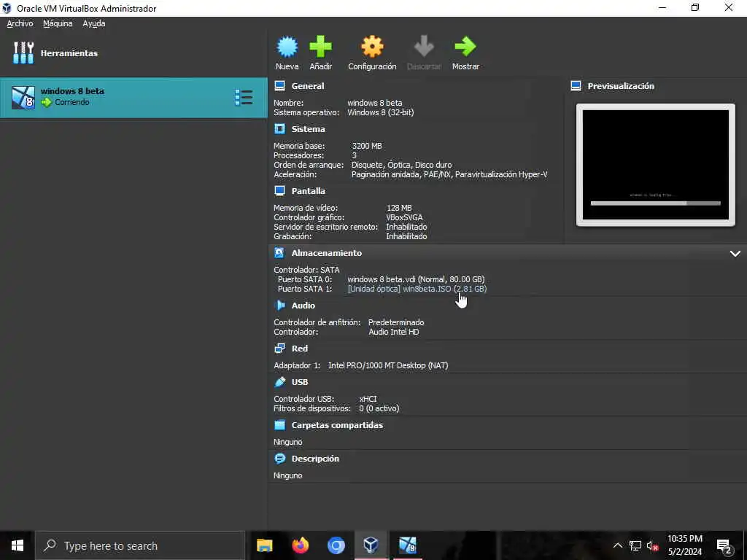This screenshot has height=560, width=747.
Task: Open the Máquina menu
Action: point(58,23)
